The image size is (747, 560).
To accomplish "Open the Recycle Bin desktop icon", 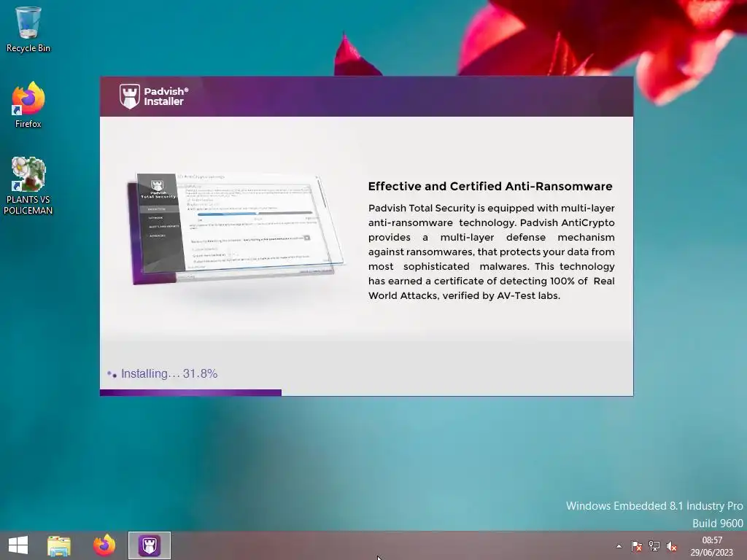I will [28, 29].
